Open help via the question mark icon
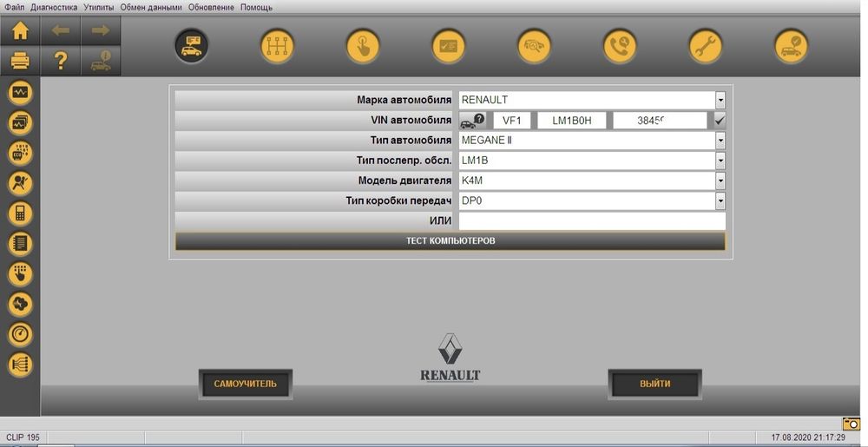Screen dimensions: 868x447 pos(61,60)
